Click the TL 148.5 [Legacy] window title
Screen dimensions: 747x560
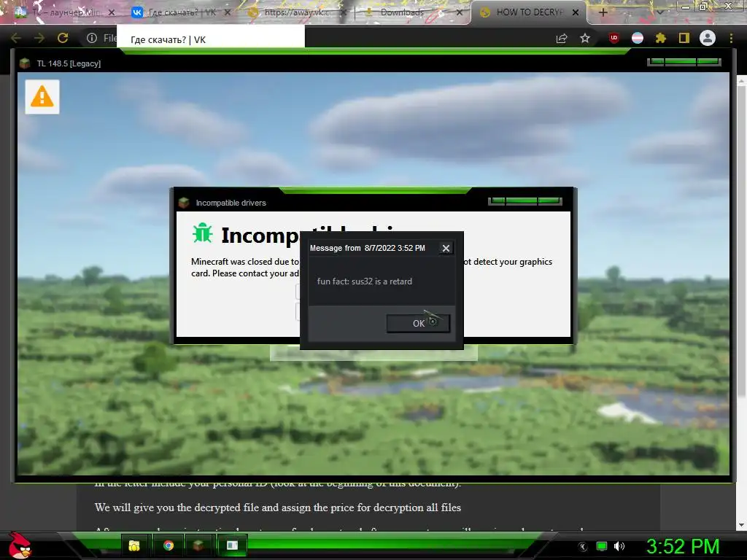(x=69, y=63)
